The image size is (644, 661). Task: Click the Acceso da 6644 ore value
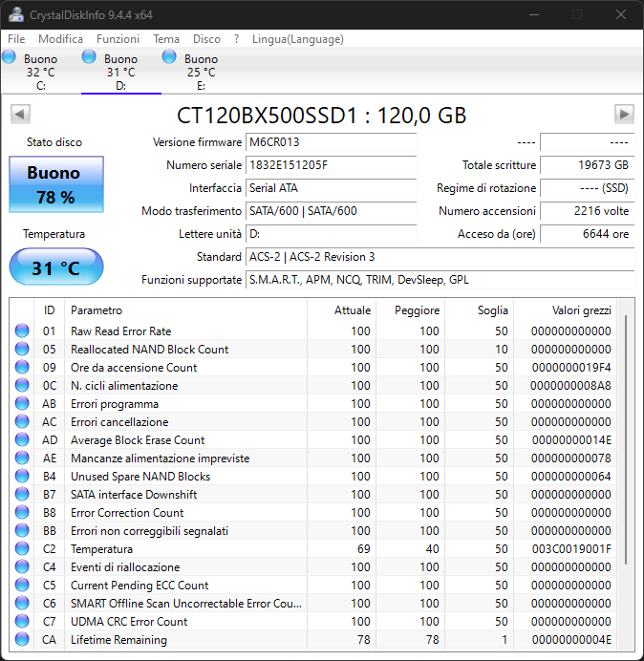[587, 233]
